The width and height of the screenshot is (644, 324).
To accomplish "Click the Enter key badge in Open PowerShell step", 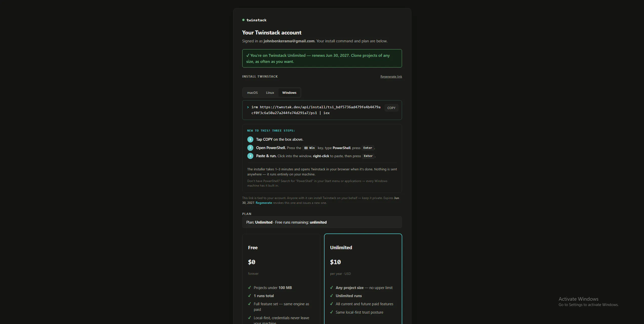I will pos(368,148).
